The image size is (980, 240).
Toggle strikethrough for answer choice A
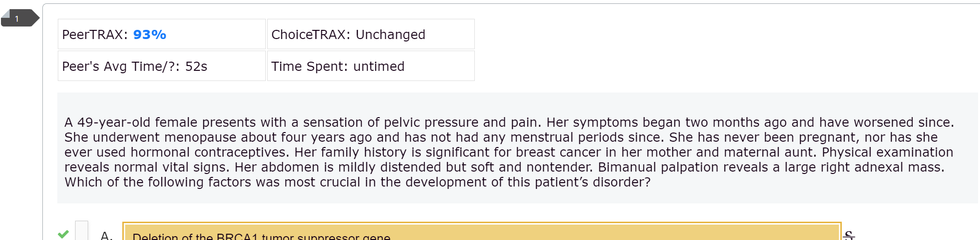[x=849, y=235]
